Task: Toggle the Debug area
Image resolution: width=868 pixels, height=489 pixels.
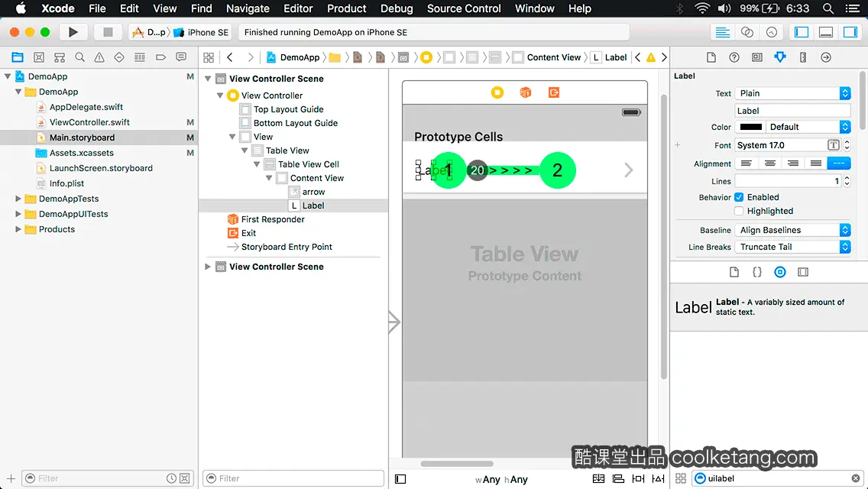Action: pyautogui.click(x=825, y=32)
